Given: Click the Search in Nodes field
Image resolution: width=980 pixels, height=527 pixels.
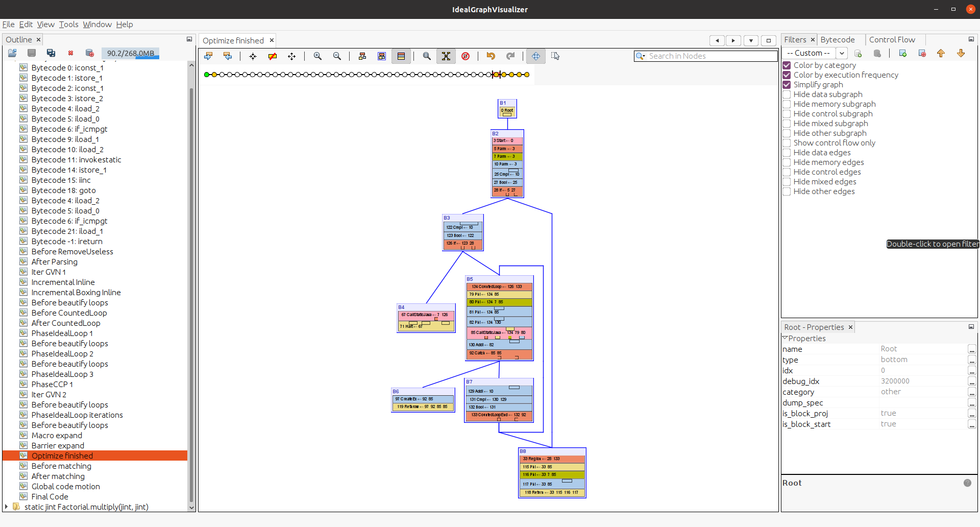Looking at the screenshot, I should [709, 56].
